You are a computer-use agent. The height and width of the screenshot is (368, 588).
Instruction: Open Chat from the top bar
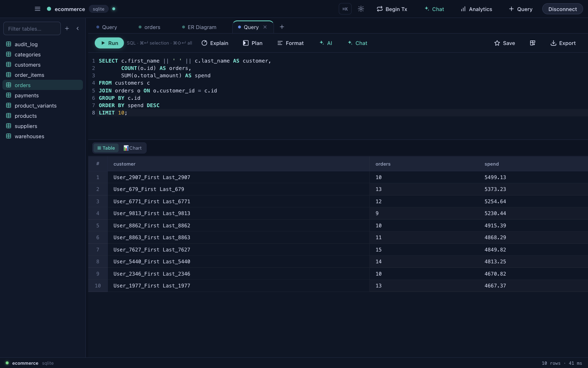pyautogui.click(x=434, y=9)
